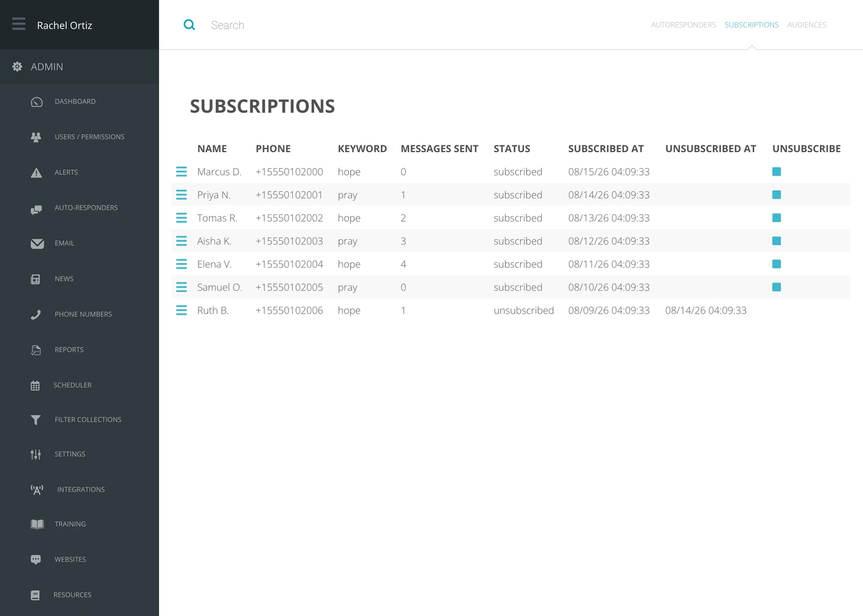Viewport: 863px width, 616px height.
Task: Check unsubscribe box for Tomas R.
Action: point(777,218)
